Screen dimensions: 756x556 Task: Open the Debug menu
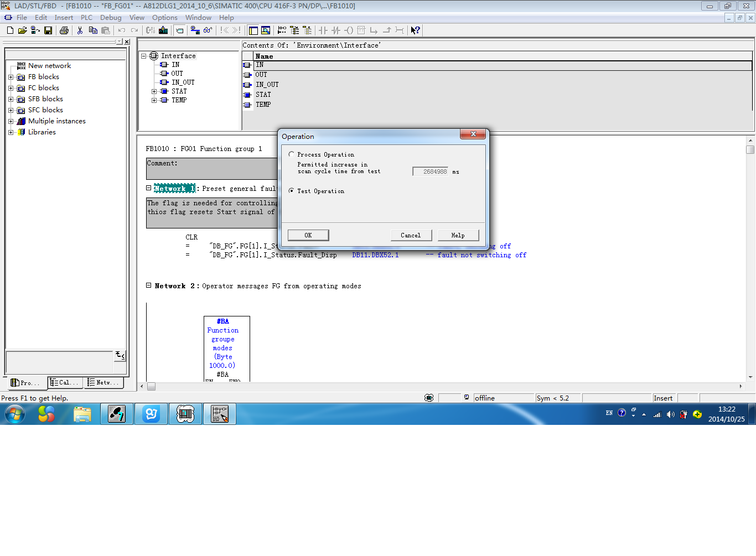pyautogui.click(x=111, y=18)
